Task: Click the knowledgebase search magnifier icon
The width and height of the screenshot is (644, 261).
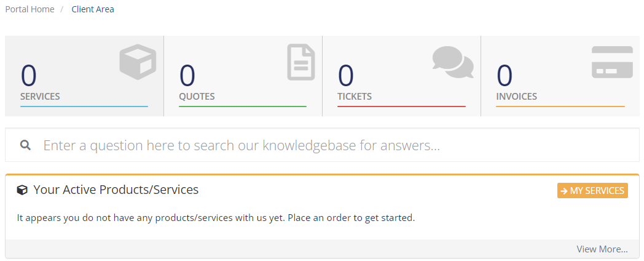Action: pos(25,145)
